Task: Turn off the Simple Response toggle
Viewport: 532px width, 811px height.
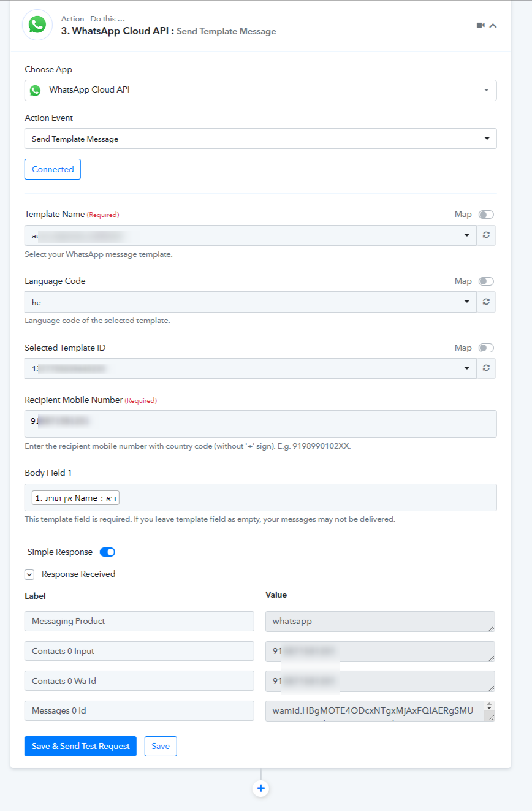Action: pyautogui.click(x=107, y=552)
